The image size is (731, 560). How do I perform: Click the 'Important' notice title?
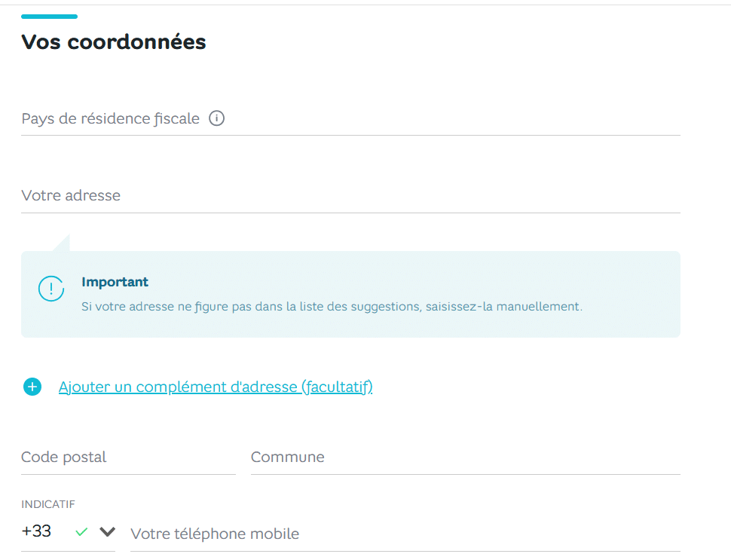[x=115, y=283]
